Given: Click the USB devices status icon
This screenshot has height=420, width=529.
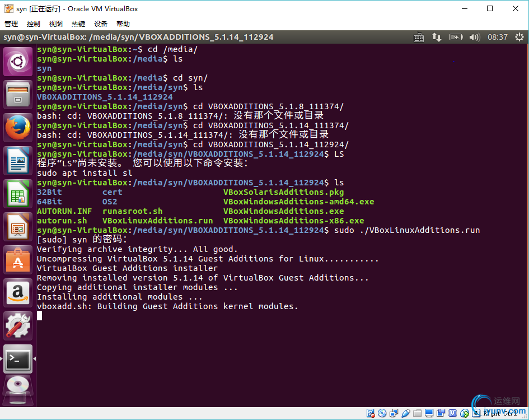Looking at the screenshot, I should coord(406,413).
